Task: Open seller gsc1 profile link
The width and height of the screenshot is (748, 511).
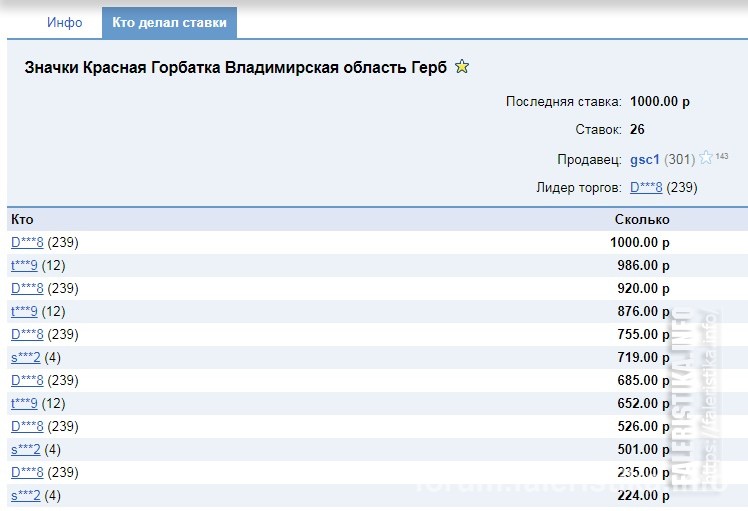Action: pyautogui.click(x=645, y=159)
